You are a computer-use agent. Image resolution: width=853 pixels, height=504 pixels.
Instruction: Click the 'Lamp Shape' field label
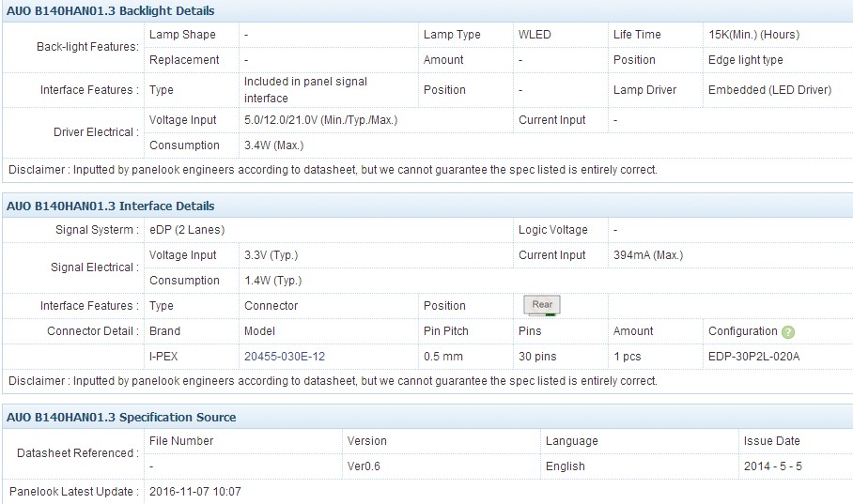(182, 35)
